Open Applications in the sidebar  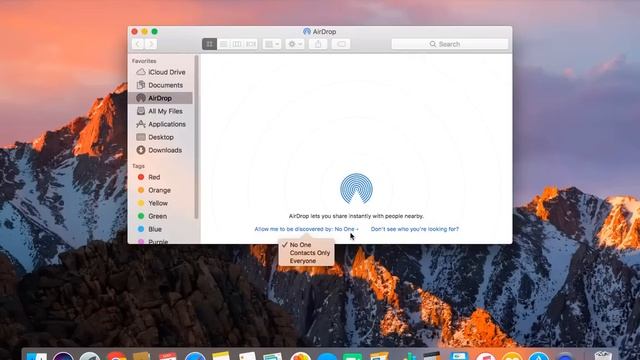161,124
